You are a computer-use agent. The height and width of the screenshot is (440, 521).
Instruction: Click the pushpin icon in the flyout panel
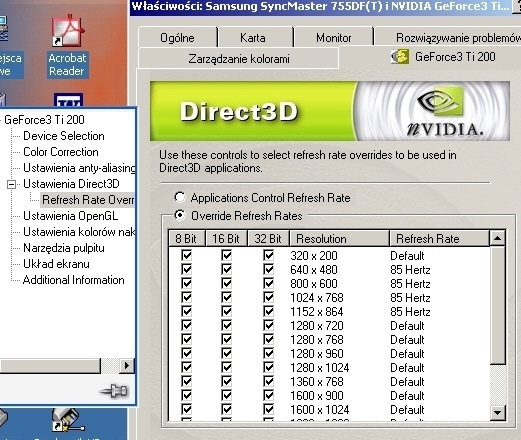pos(114,390)
